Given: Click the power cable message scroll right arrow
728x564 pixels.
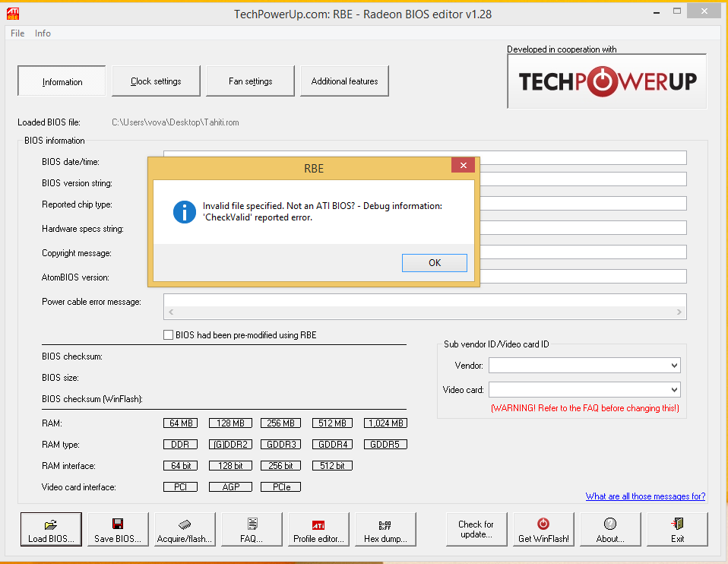Looking at the screenshot, I should point(679,312).
